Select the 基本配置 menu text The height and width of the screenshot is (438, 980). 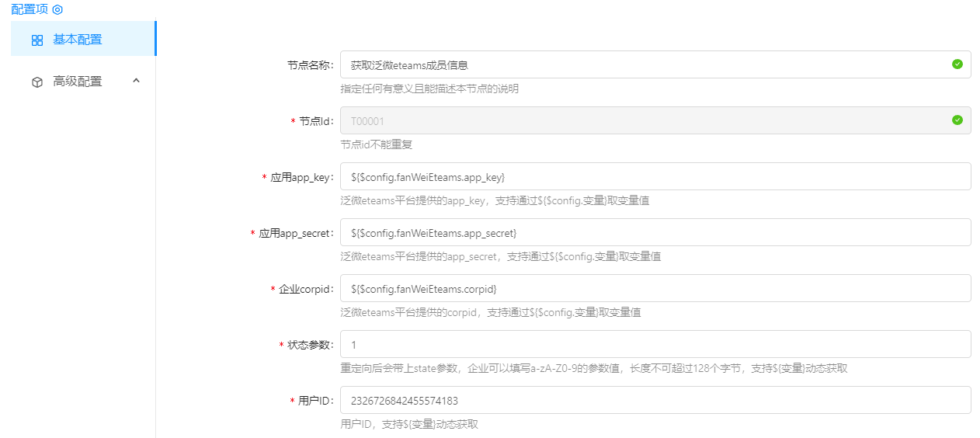tap(77, 40)
